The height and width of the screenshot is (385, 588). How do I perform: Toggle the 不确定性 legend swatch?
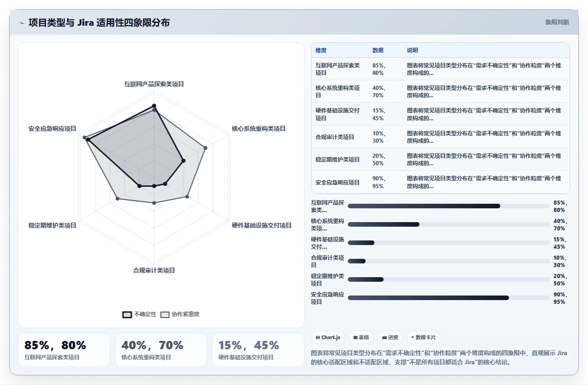point(127,314)
